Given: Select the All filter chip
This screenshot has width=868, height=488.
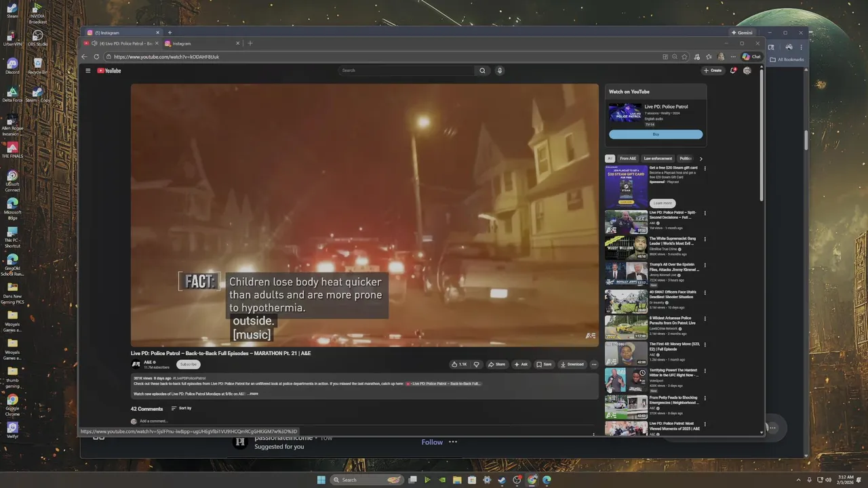Looking at the screenshot, I should [610, 159].
